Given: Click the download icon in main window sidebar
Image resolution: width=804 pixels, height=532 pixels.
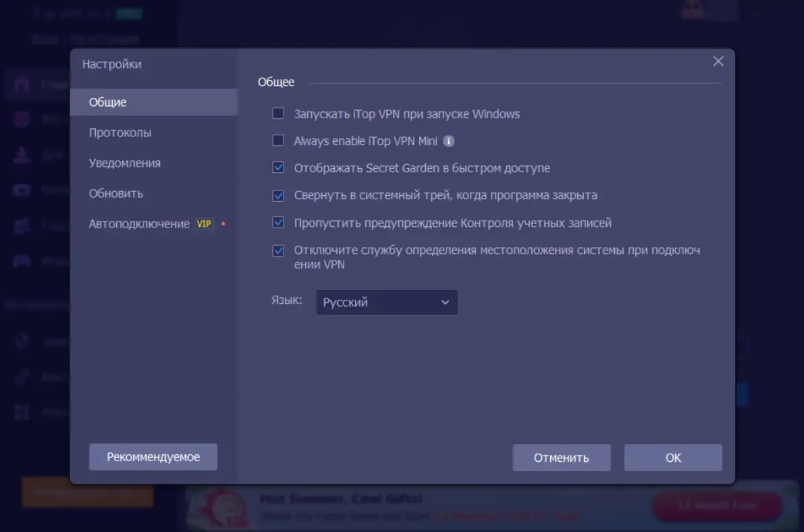Looking at the screenshot, I should (22, 155).
